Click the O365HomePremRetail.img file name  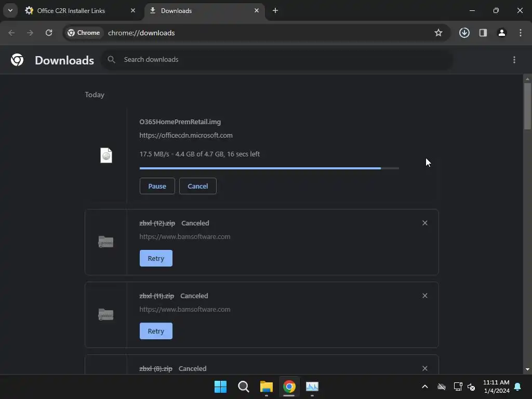(x=180, y=122)
